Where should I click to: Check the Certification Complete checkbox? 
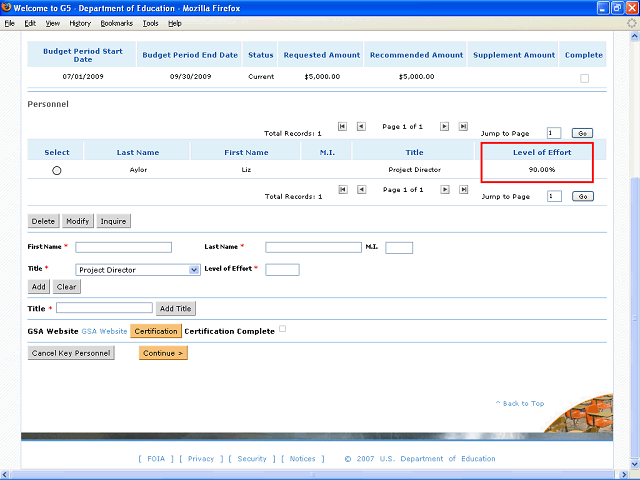(x=283, y=329)
